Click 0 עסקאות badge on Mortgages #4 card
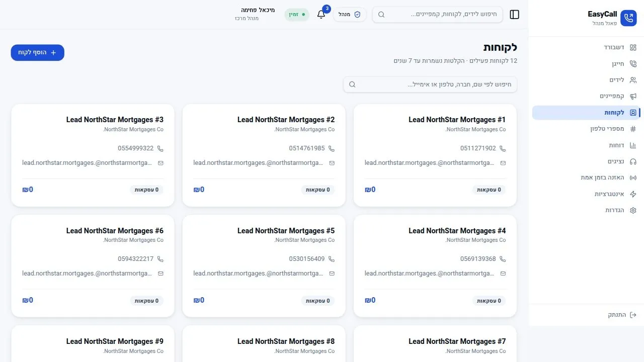This screenshot has width=644, height=362. coord(489,301)
